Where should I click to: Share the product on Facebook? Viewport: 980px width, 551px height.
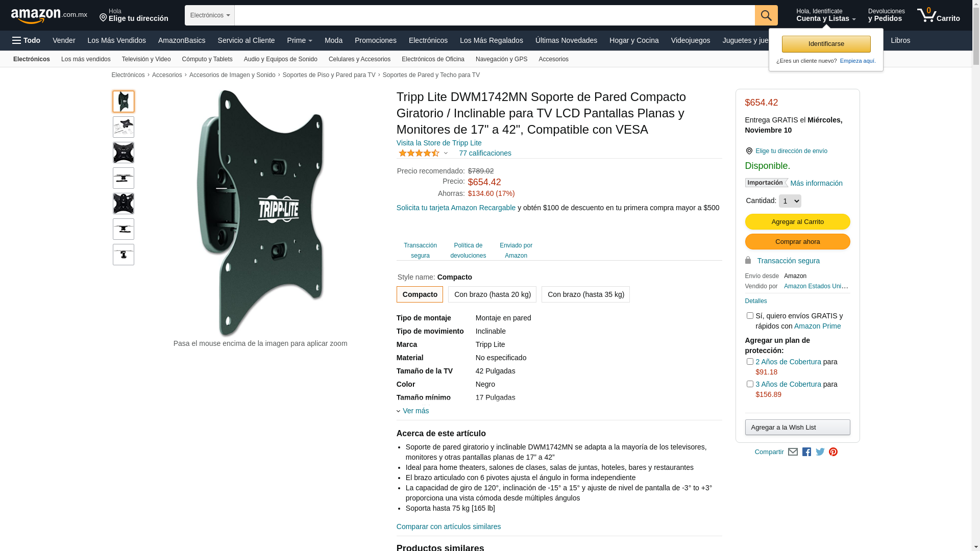tap(806, 452)
